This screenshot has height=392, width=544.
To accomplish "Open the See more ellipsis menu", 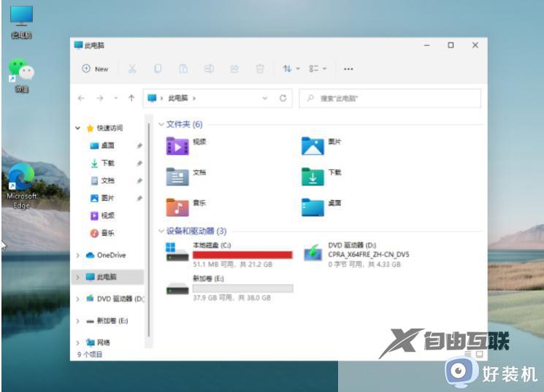I will click(x=348, y=69).
